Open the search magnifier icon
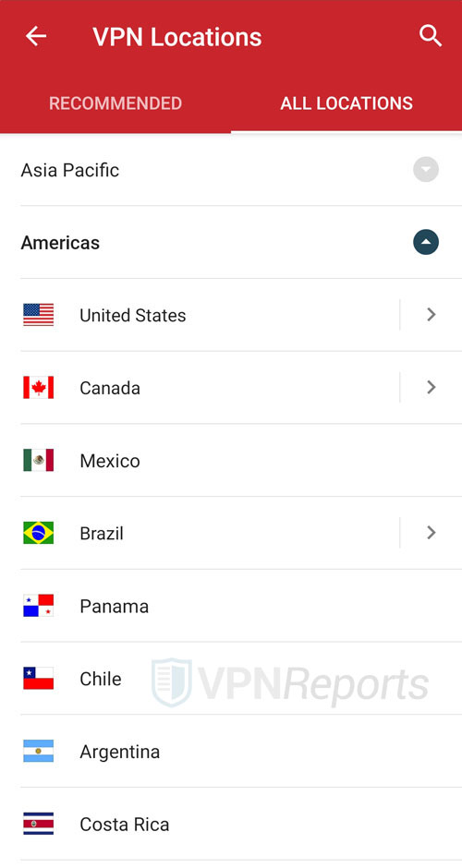This screenshot has height=868, width=462. 431,37
